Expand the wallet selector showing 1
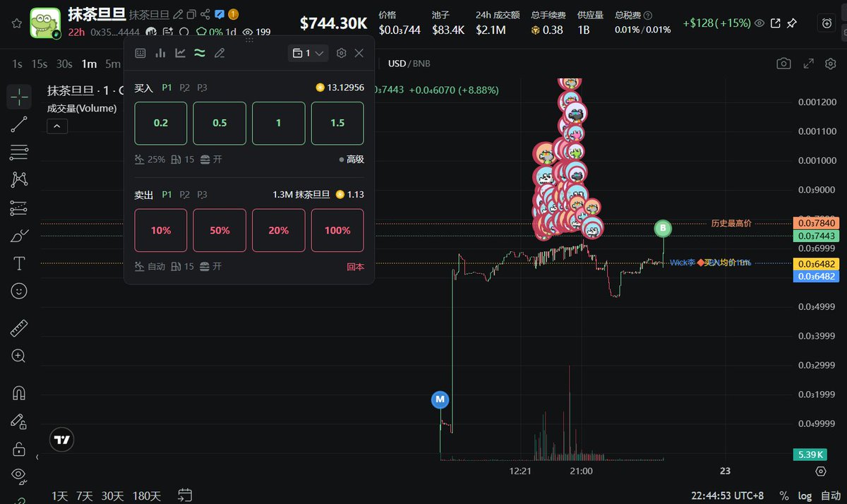 pyautogui.click(x=308, y=53)
